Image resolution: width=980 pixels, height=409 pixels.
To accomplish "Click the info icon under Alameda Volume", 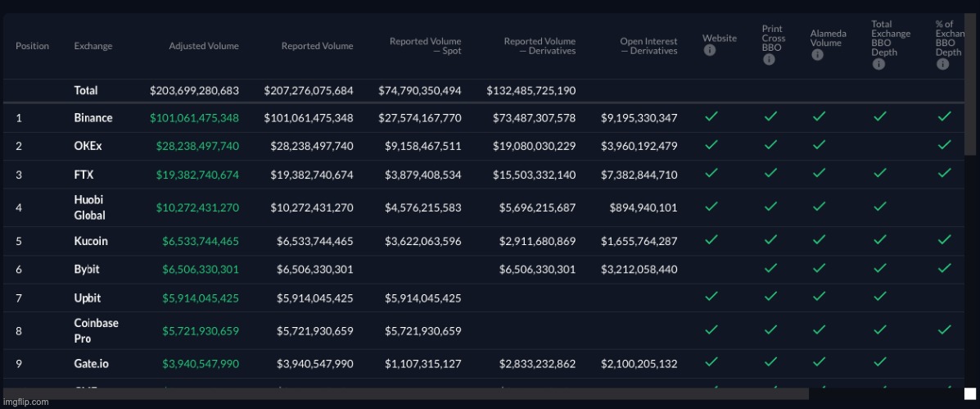I will 817,55.
